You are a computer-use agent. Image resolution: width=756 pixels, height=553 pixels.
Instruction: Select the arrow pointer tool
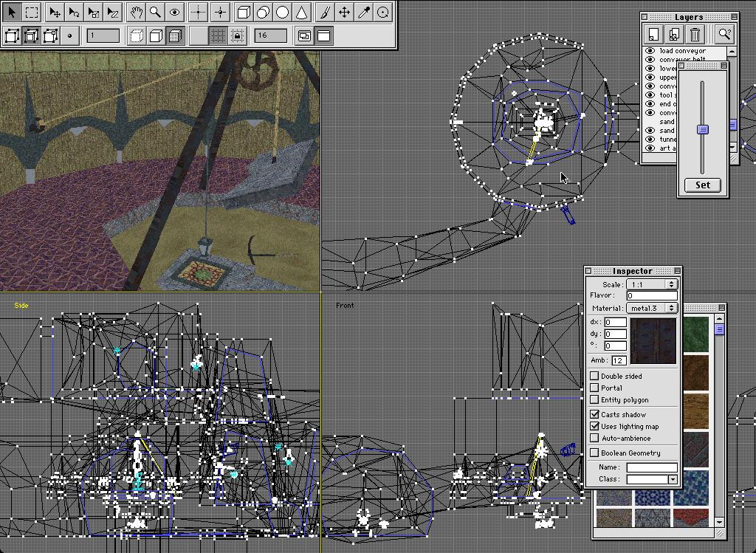(x=12, y=12)
